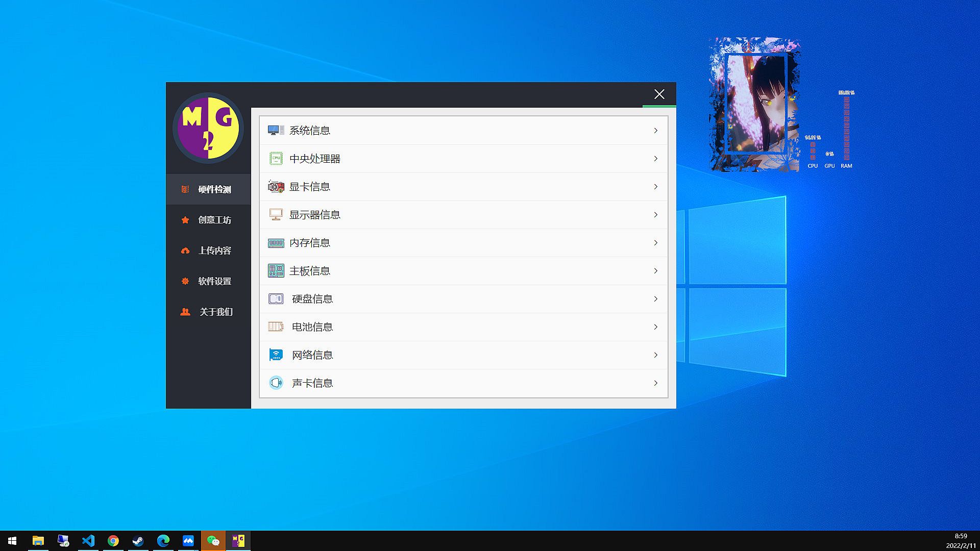The width and height of the screenshot is (980, 551).
Task: Open Steam from the taskbar
Action: [x=138, y=541]
